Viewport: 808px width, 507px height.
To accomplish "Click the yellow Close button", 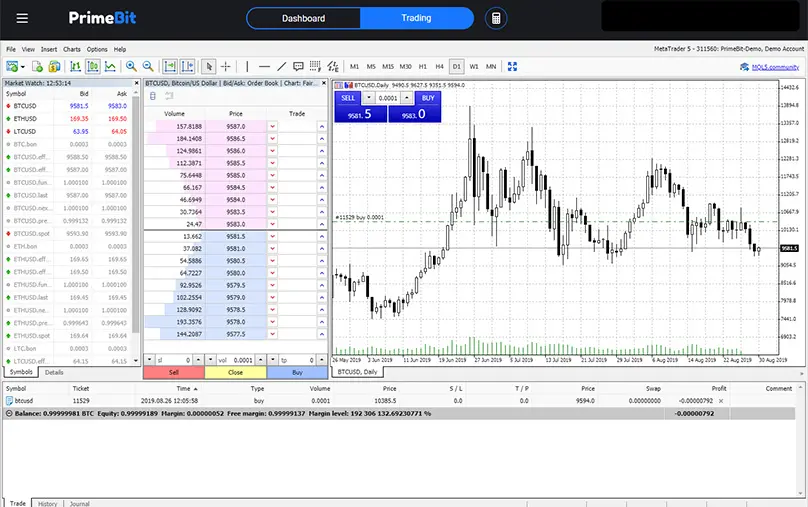I will point(235,372).
